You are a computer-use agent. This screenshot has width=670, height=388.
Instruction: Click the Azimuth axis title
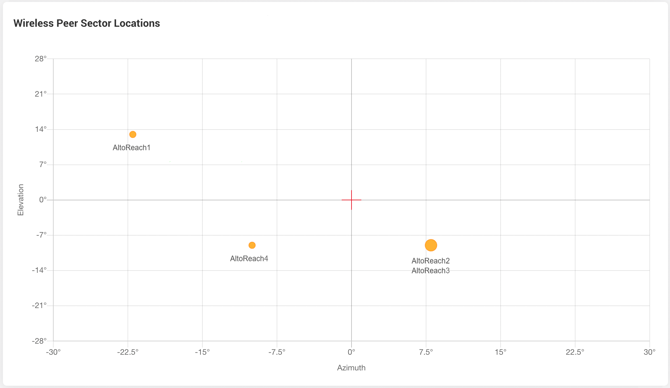[x=351, y=367]
